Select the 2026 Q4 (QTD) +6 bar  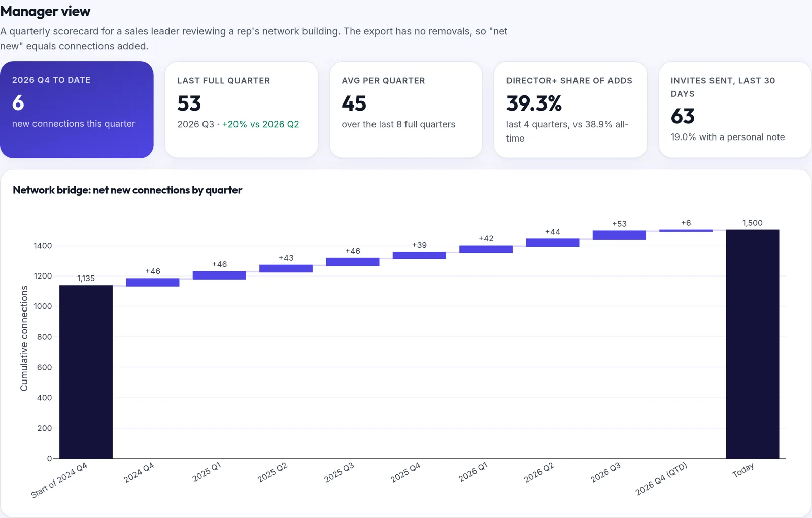click(686, 230)
